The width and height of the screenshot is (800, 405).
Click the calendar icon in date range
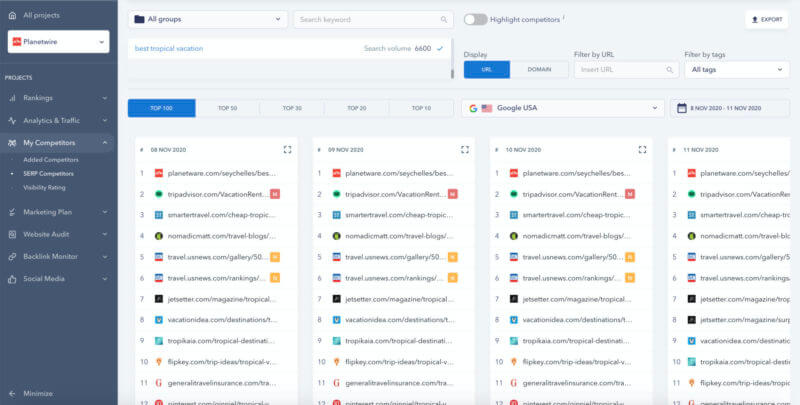(681, 108)
